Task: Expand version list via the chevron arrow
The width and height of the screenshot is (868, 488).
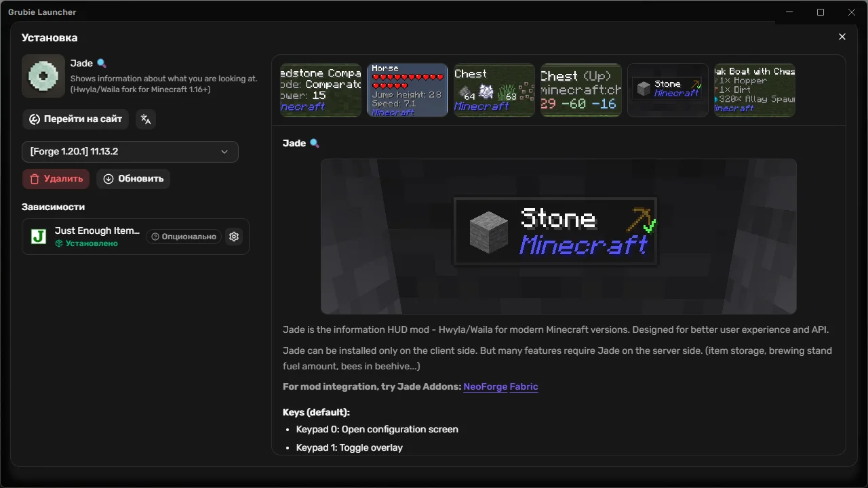Action: (224, 152)
